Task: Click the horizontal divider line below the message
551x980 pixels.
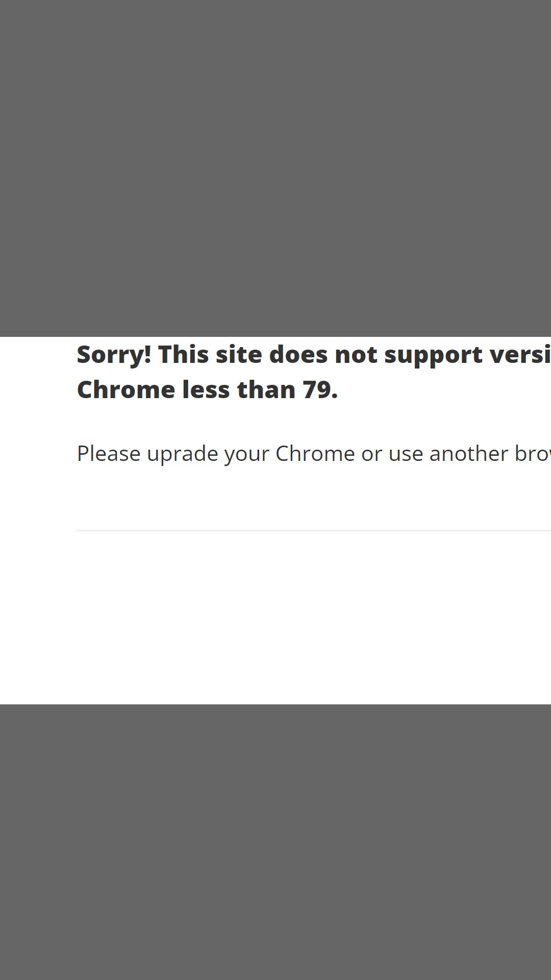Action: 314,531
